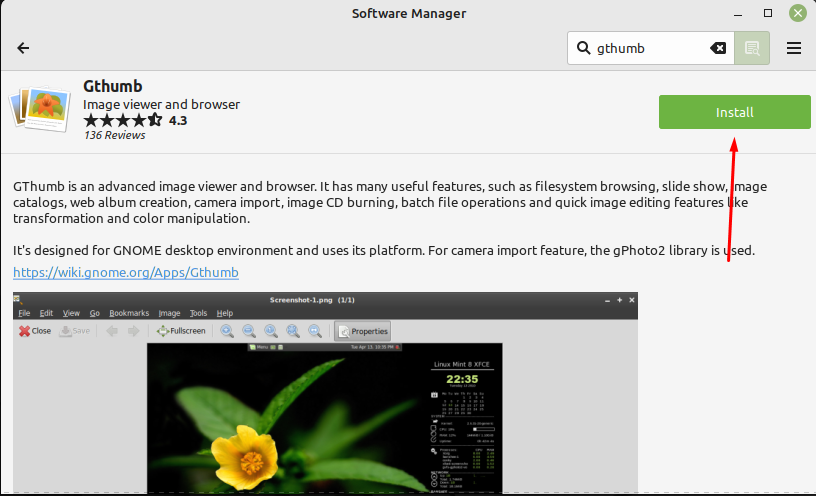
Task: Click the Gthumb app icon
Action: pos(40,109)
